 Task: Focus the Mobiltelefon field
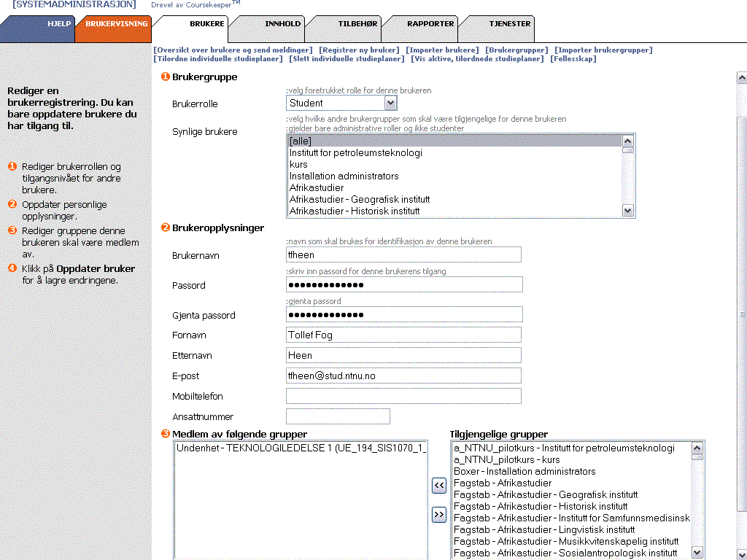(x=403, y=396)
